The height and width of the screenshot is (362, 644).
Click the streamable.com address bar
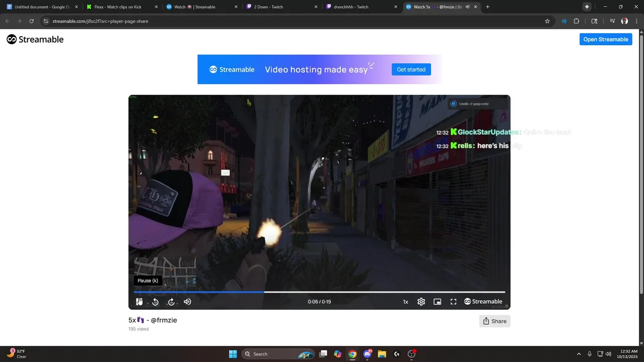click(x=297, y=21)
